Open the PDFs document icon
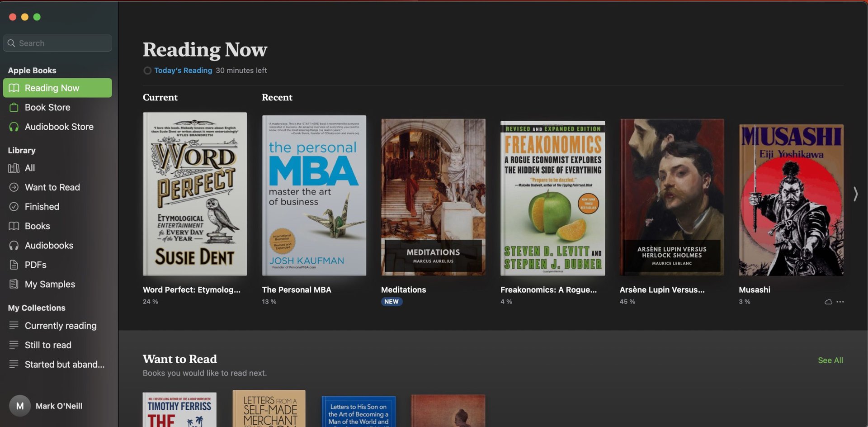This screenshot has width=868, height=427. pyautogui.click(x=14, y=265)
